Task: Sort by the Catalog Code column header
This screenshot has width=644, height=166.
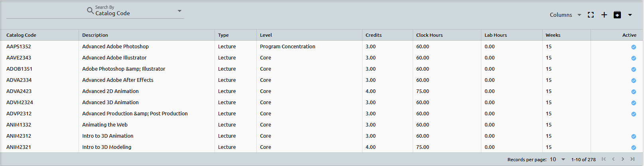Action: pyautogui.click(x=21, y=35)
